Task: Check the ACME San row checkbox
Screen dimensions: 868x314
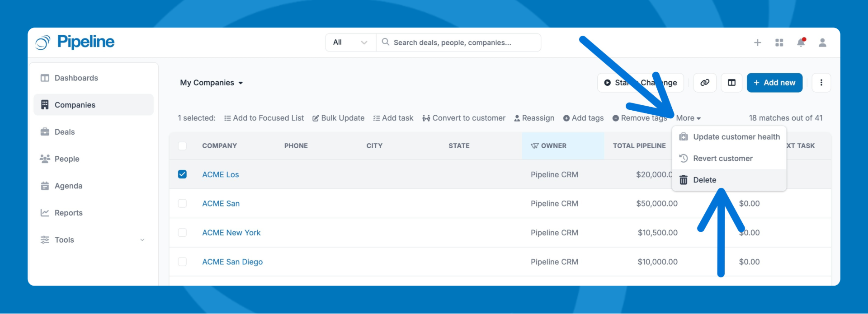Action: (x=182, y=203)
